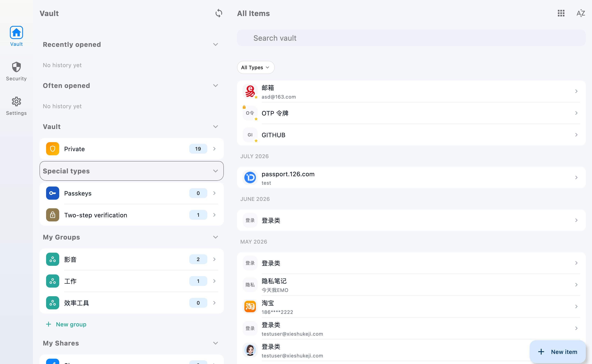Open the Security shield tab

pyautogui.click(x=16, y=71)
